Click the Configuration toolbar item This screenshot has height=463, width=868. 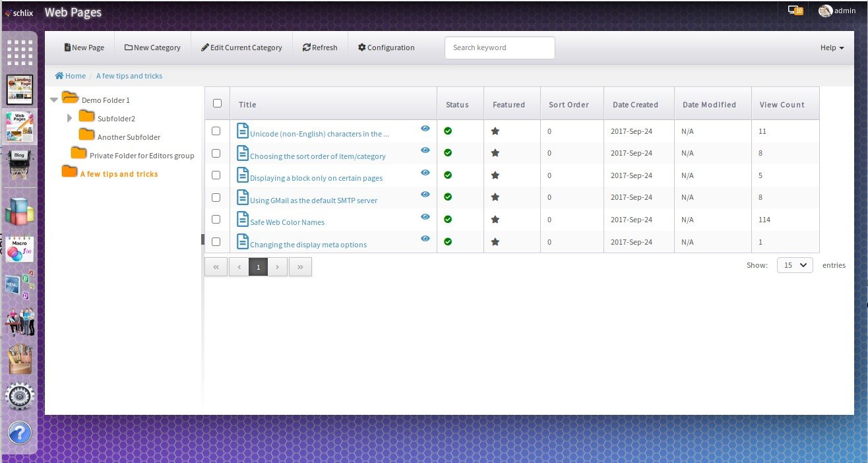pyautogui.click(x=386, y=47)
